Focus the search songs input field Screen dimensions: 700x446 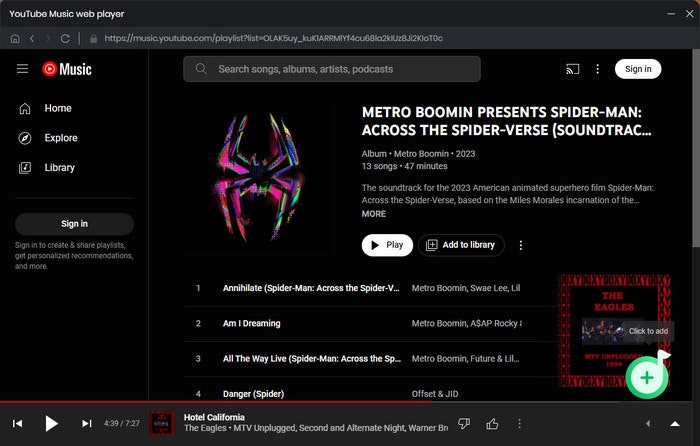pos(332,69)
